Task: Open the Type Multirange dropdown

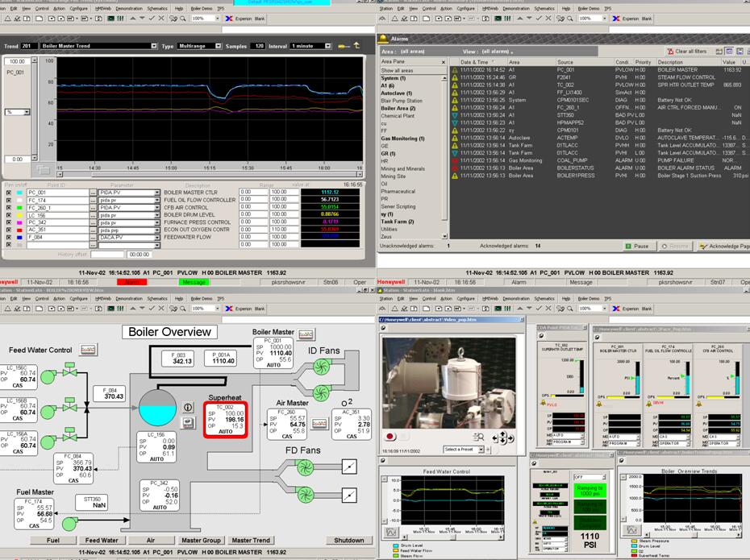Action: (x=218, y=46)
